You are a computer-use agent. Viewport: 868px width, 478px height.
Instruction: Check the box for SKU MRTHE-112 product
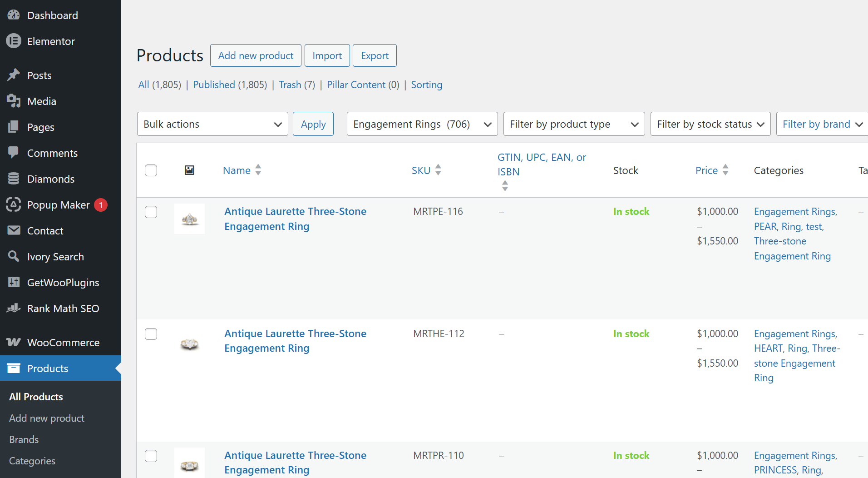point(151,334)
